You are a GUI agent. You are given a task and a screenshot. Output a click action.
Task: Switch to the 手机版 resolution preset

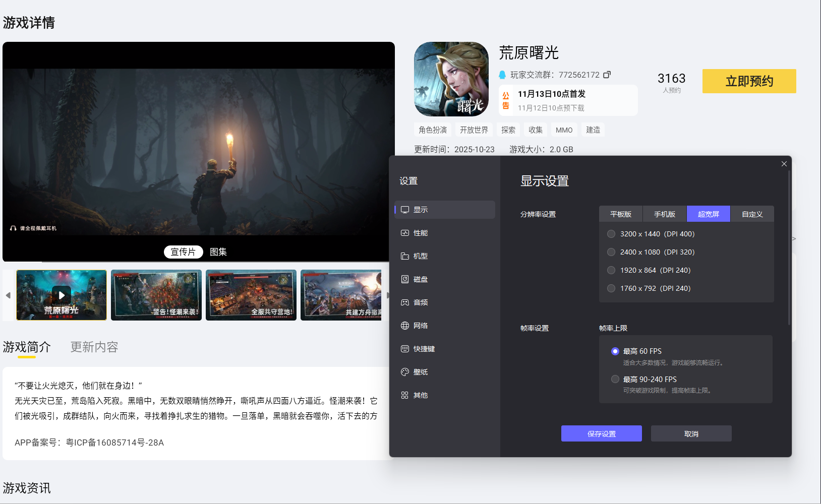click(x=664, y=214)
